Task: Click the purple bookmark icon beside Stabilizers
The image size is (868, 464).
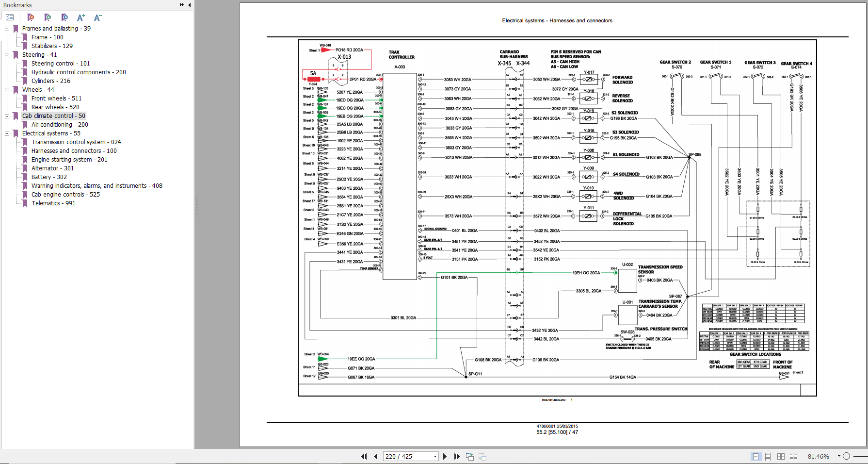Action: [25, 46]
